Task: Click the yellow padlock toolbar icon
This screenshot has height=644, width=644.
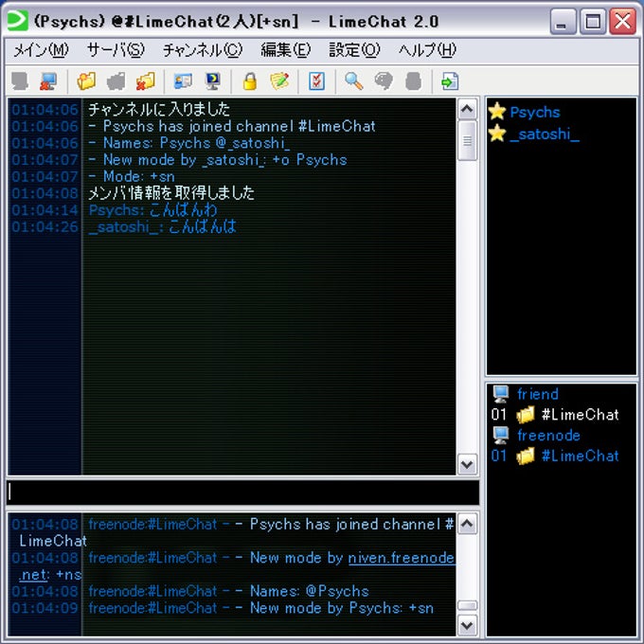Action: (250, 80)
